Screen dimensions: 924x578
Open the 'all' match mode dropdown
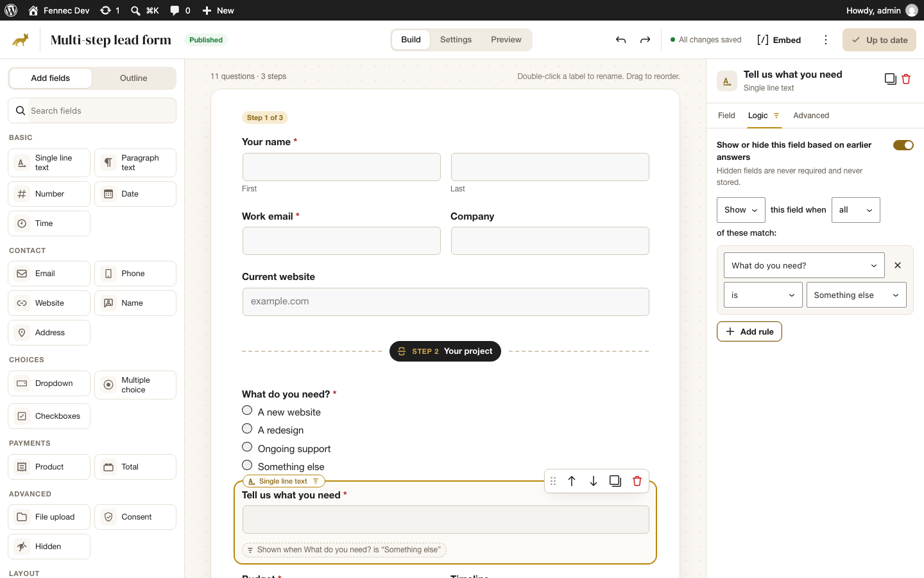pos(856,210)
